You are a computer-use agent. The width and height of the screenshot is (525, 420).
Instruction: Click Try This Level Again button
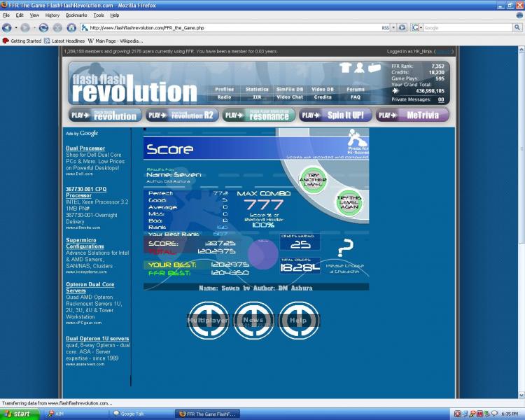tap(349, 202)
